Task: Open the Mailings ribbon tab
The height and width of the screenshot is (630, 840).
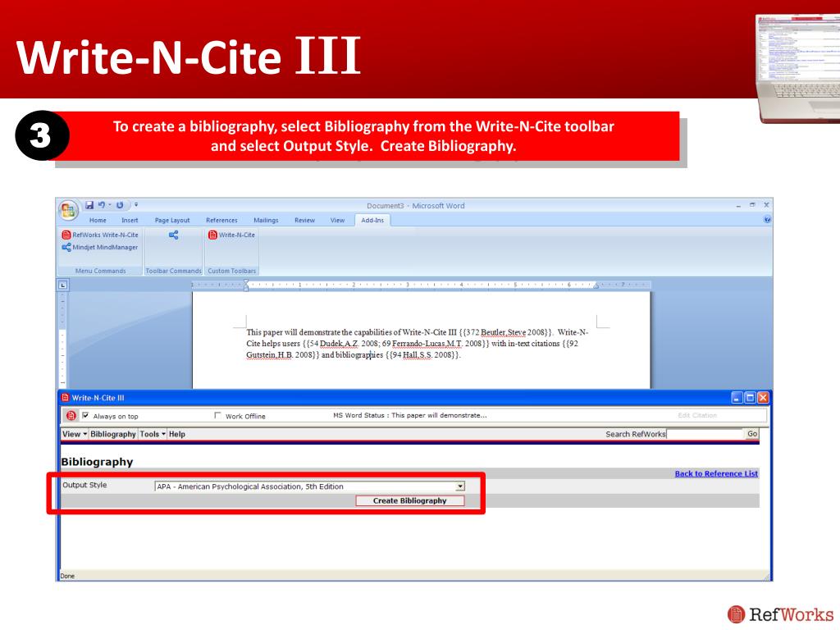Action: (266, 220)
